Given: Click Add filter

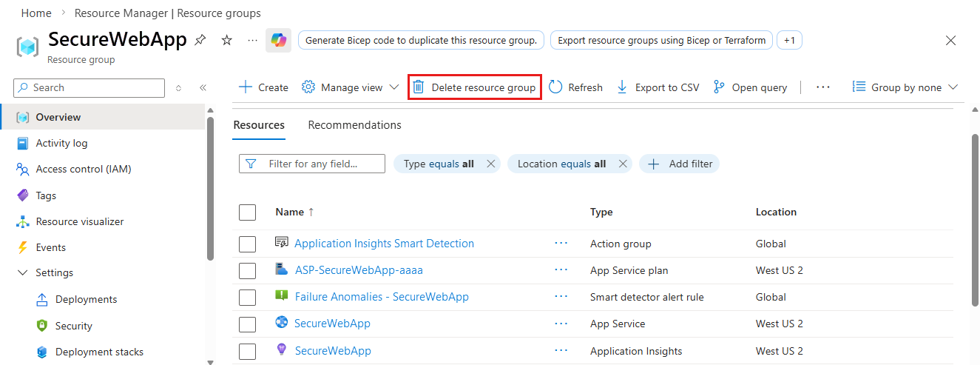Looking at the screenshot, I should [679, 164].
